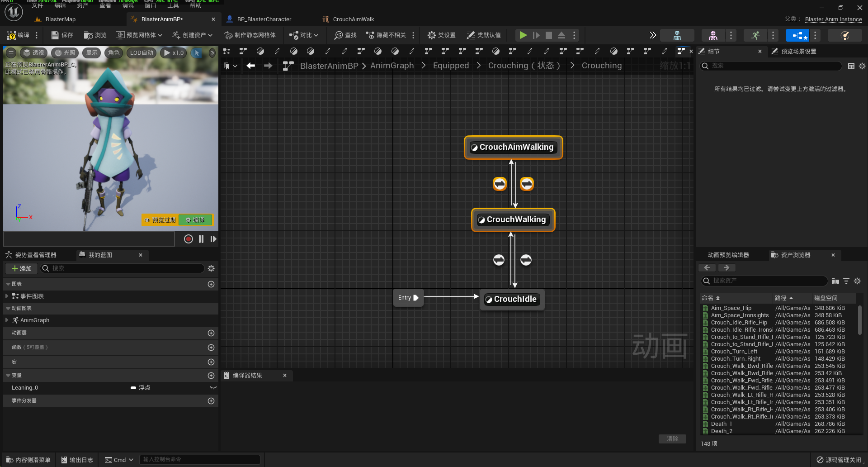Expand the AnimGraph tree item
868x467 pixels.
(7, 320)
